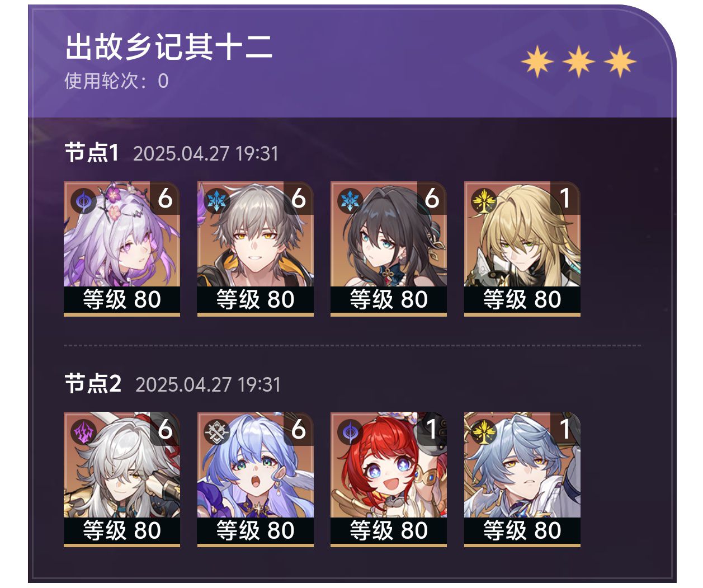Select the red-haired girl portrait in Node 2
703x588 pixels.
[389, 479]
